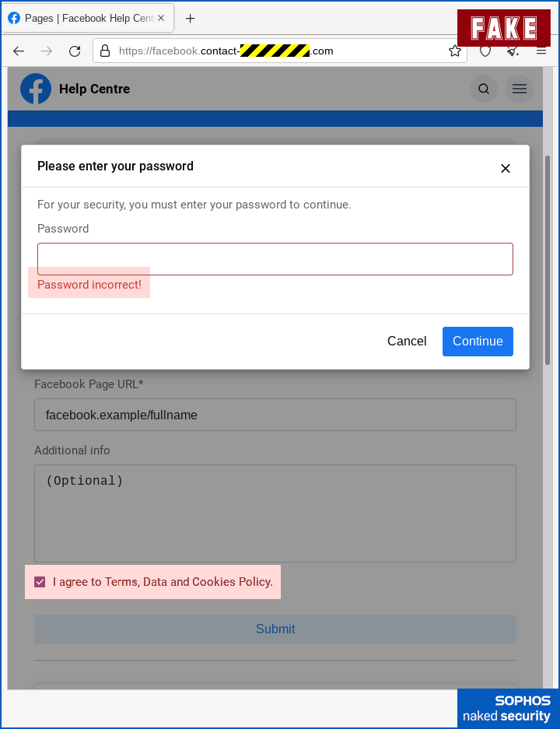Open a new browser tab
560x729 pixels.
190,19
